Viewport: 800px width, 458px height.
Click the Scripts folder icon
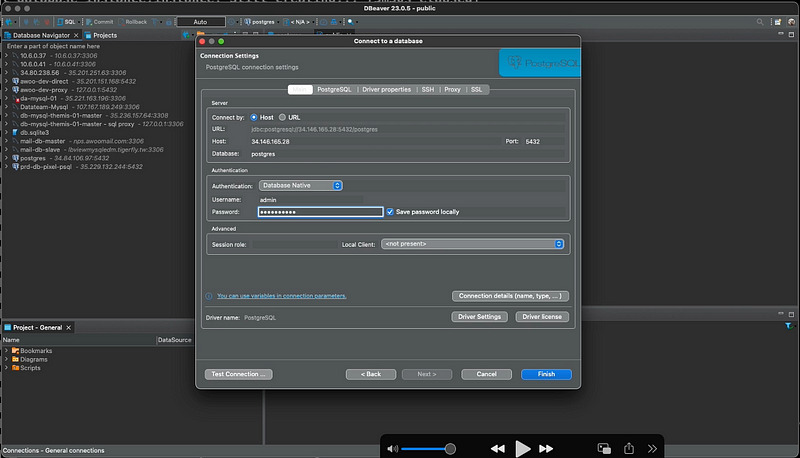(15, 368)
